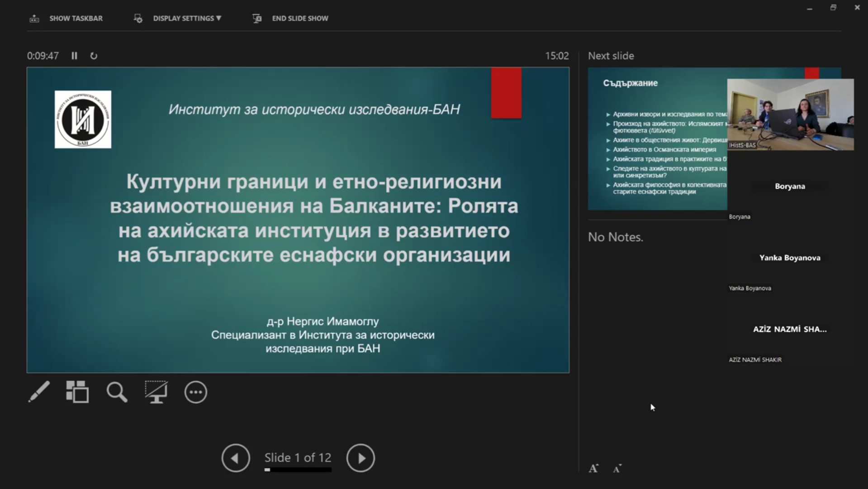Select the IHistS-BAS video feed

point(790,115)
